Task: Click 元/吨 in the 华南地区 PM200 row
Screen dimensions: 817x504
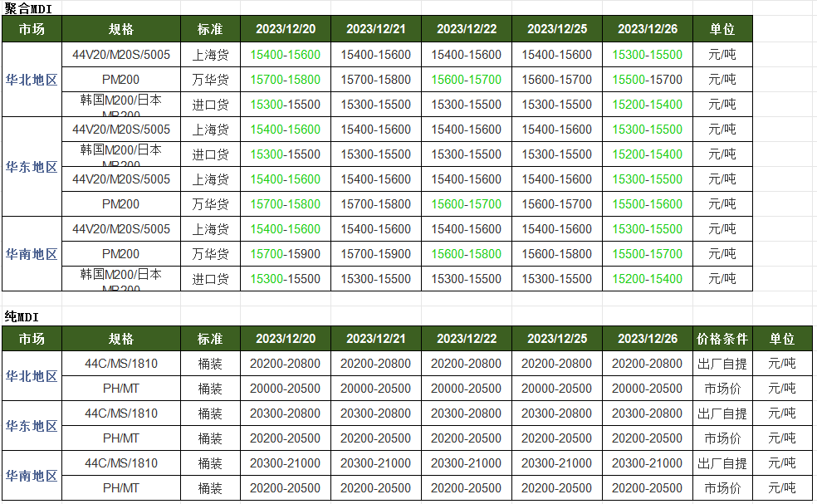Action: pos(722,254)
